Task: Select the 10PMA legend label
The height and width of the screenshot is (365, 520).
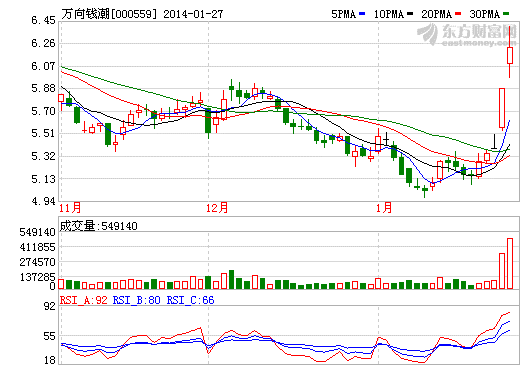Action: pos(388,14)
